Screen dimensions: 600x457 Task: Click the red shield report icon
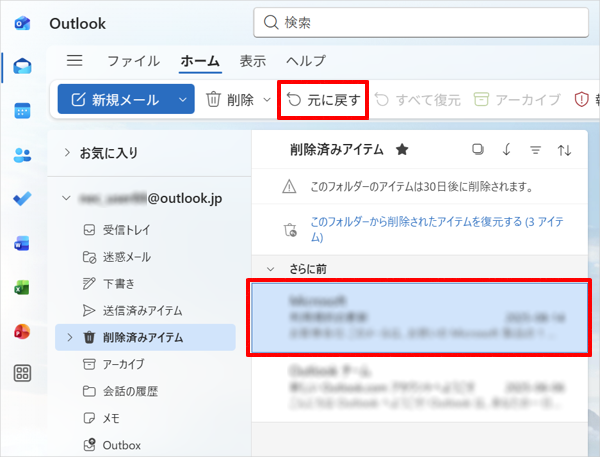[x=581, y=100]
